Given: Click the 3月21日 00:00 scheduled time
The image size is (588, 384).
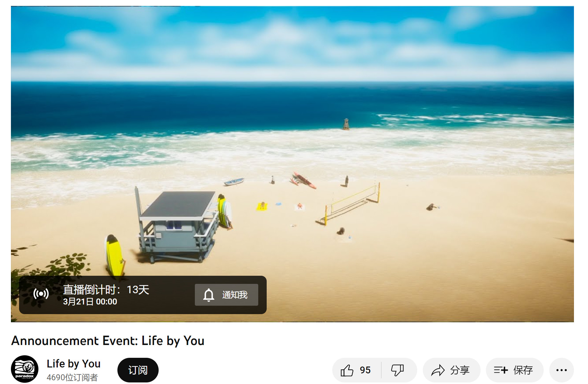Looking at the screenshot, I should coord(90,302).
